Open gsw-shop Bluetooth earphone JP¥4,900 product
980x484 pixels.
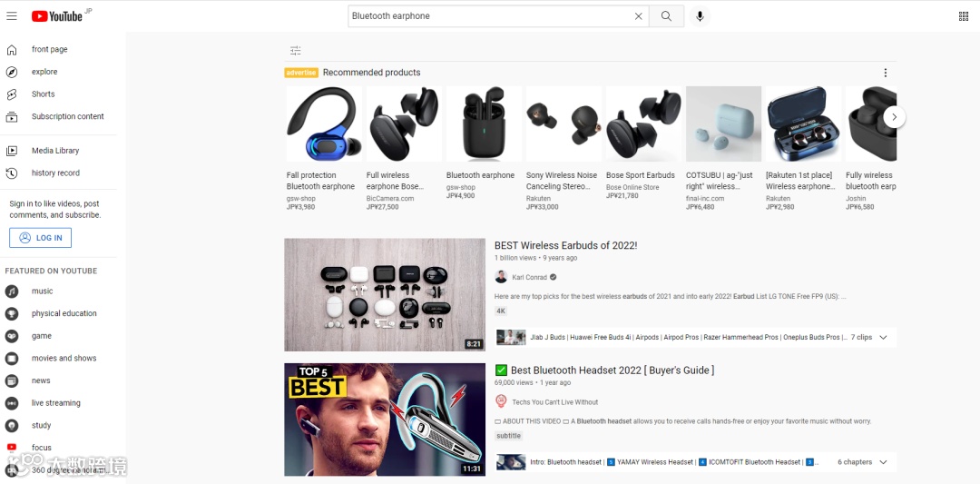[x=484, y=143]
